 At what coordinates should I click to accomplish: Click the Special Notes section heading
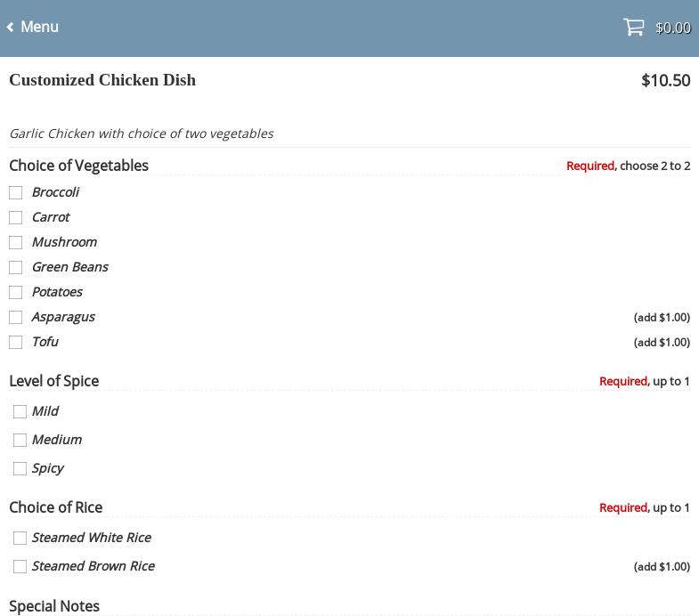point(54,606)
